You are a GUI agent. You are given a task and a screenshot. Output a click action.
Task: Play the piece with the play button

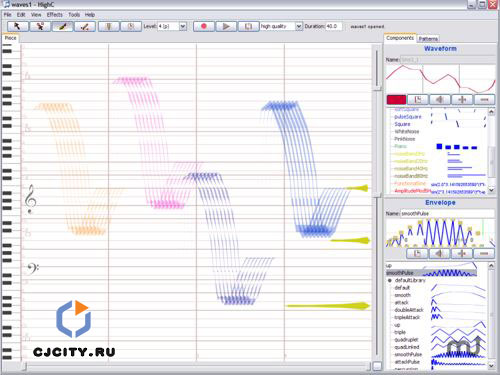point(226,26)
